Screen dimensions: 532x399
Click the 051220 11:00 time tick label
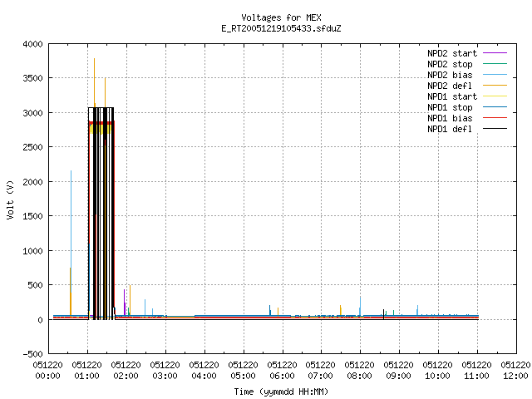pos(476,371)
